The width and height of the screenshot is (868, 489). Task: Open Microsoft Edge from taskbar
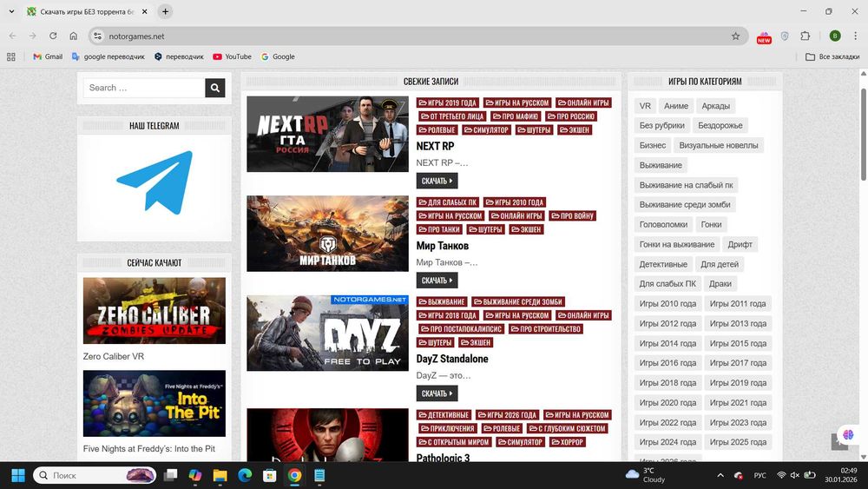[245, 475]
